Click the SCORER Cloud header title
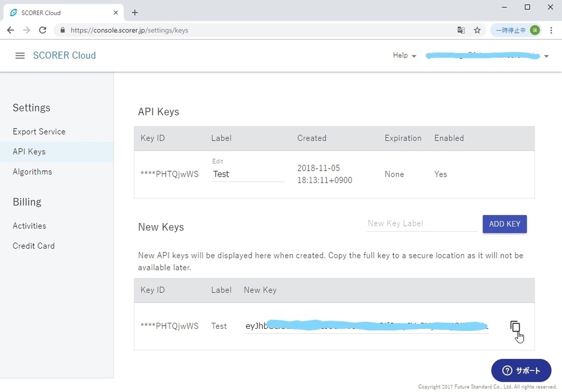562x392 pixels. click(x=65, y=55)
